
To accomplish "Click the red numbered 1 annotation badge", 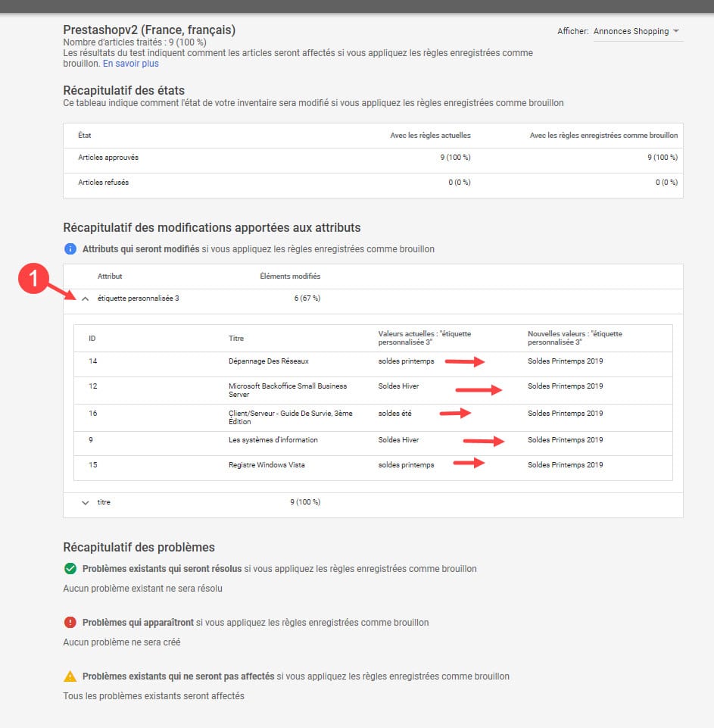I will pyautogui.click(x=33, y=279).
